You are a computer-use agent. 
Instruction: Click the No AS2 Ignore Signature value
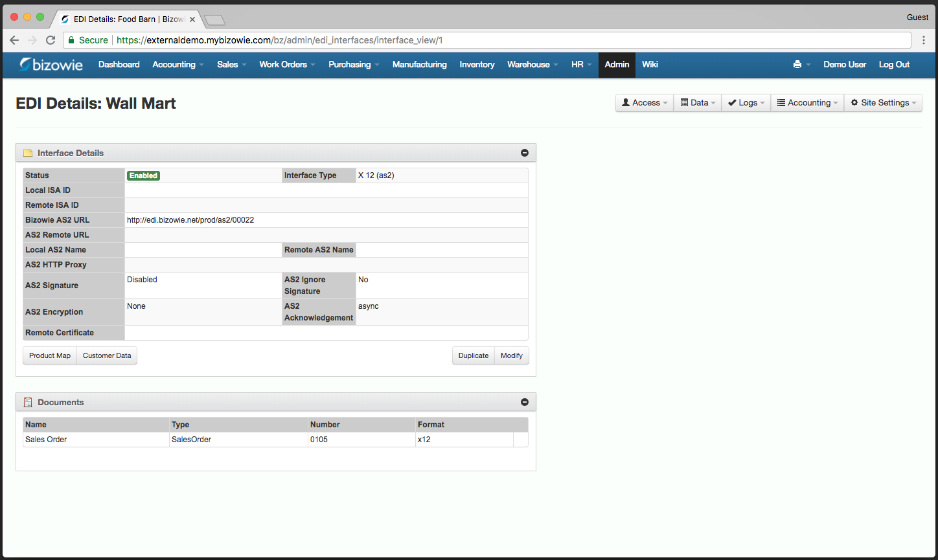point(363,280)
